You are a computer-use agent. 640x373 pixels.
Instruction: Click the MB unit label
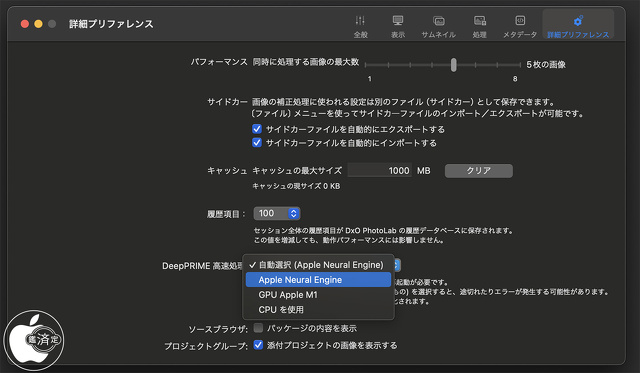tap(424, 171)
